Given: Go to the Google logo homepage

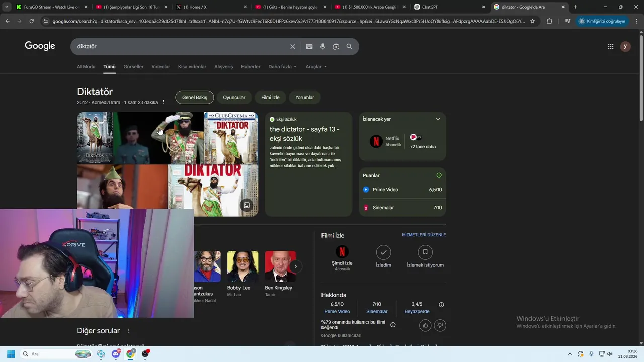Looking at the screenshot, I should point(40,46).
